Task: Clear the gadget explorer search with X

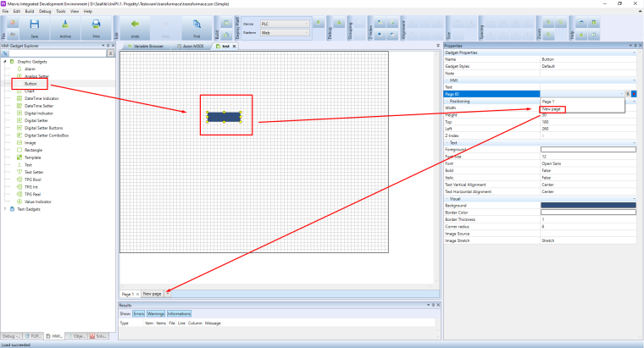Action: click(x=110, y=52)
